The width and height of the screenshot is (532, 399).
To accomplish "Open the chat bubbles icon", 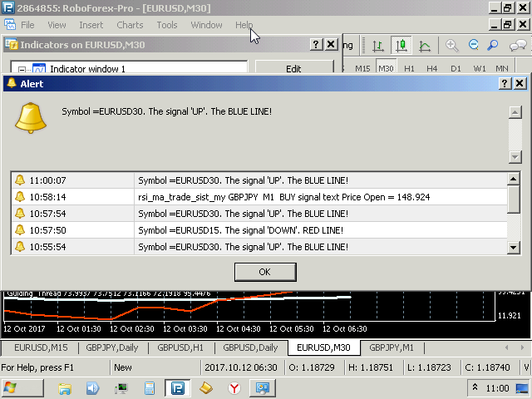I will [x=518, y=46].
